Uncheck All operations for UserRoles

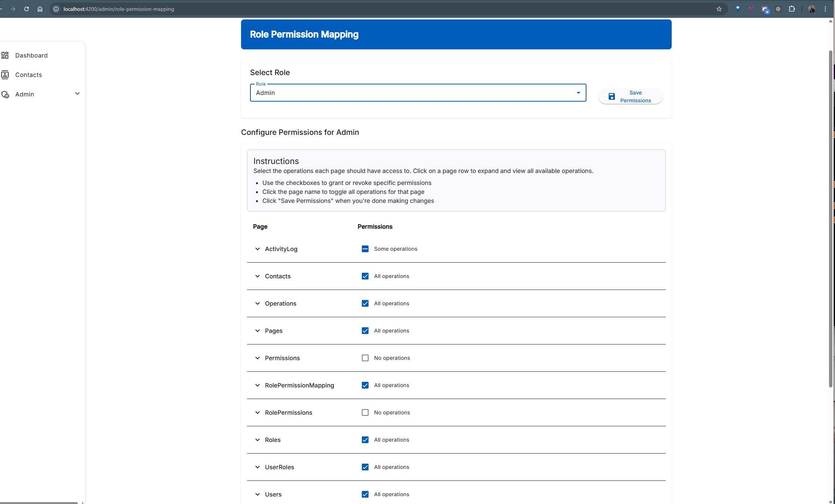pos(365,467)
